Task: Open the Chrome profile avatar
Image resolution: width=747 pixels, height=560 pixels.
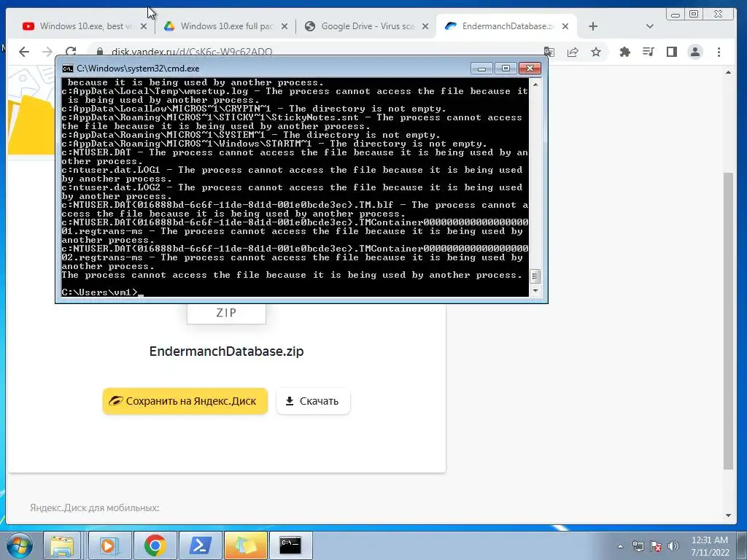Action: click(x=695, y=52)
